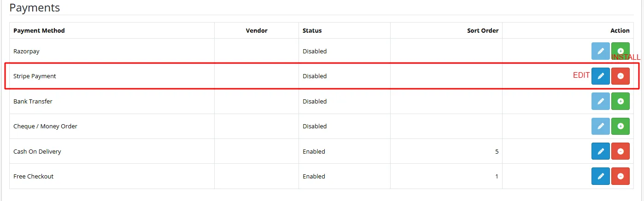
Task: Click the Free Checkout Enabled status
Action: 314,176
